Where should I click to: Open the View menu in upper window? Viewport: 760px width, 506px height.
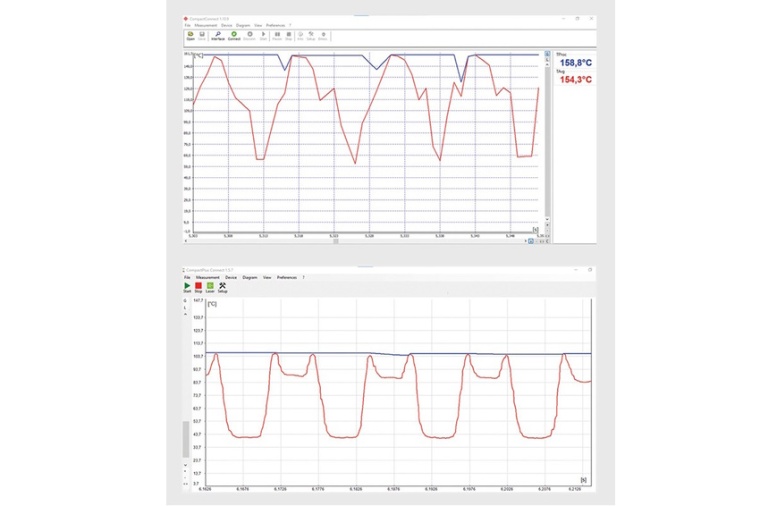coord(258,24)
